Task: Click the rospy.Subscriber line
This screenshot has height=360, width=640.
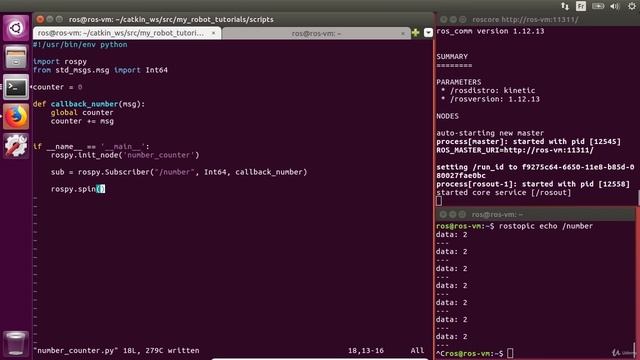Action: tap(179, 172)
